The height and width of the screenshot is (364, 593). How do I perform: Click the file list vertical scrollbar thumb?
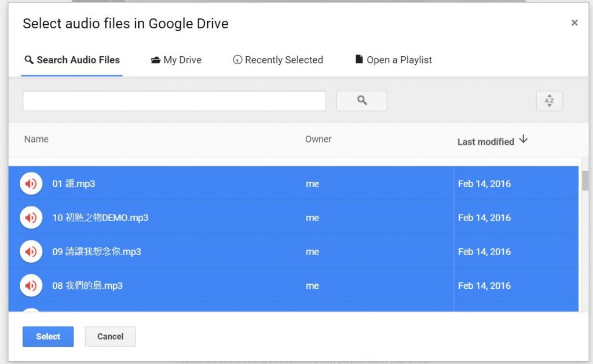click(585, 181)
